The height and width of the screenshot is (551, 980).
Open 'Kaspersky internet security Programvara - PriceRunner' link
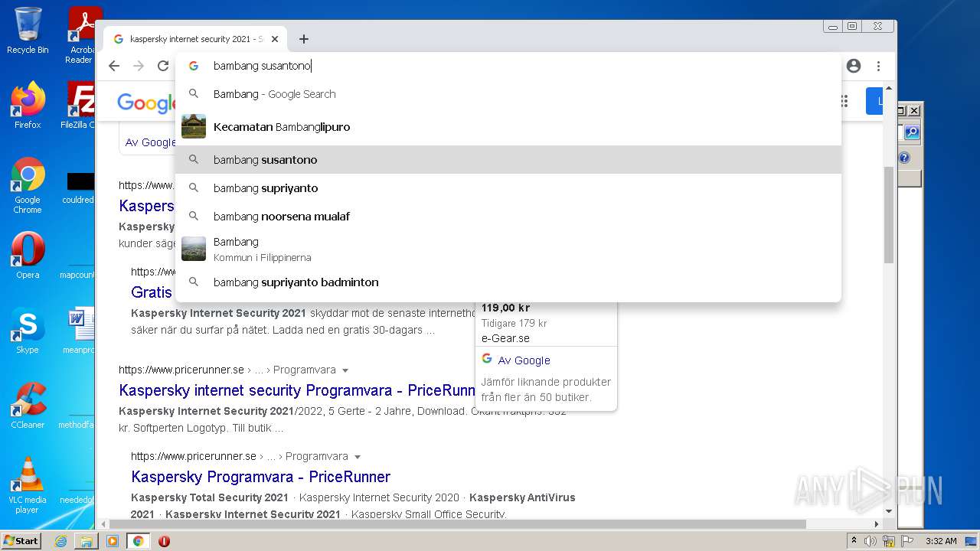[297, 390]
